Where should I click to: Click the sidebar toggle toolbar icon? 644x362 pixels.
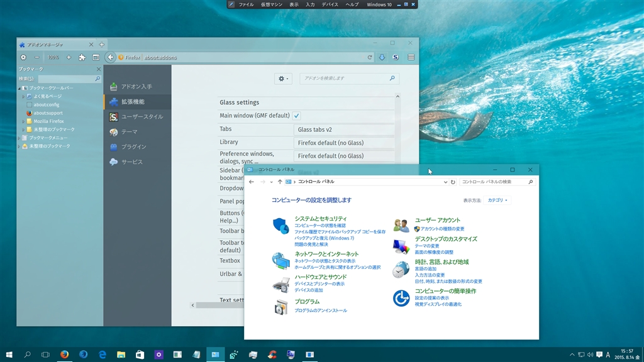coord(96,57)
